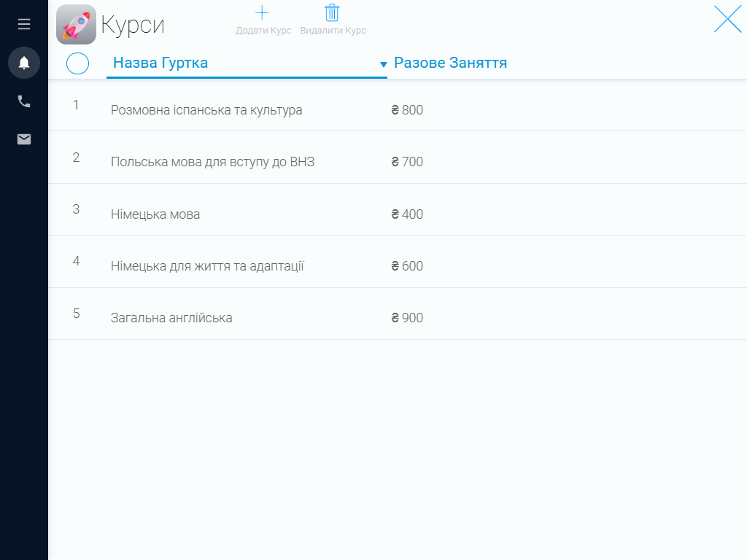Click the ₴ 600 price cell
The image size is (747, 560).
407,266
